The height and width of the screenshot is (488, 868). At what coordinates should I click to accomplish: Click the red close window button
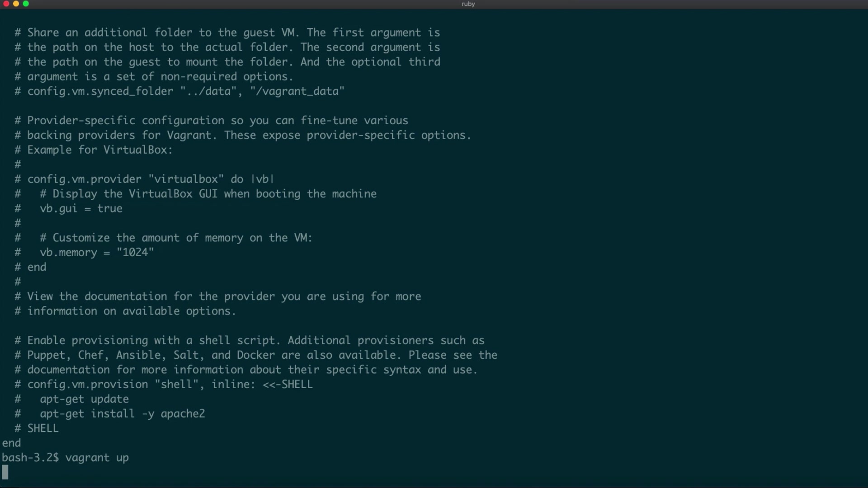coord(6,4)
